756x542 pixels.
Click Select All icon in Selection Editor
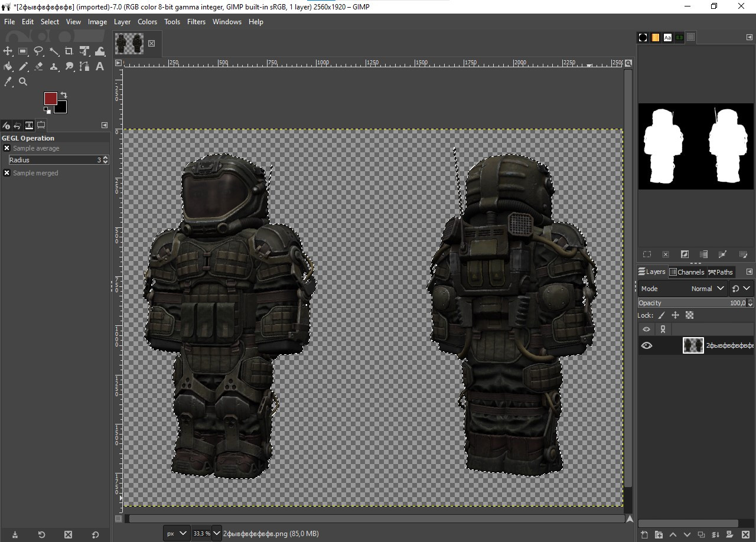pyautogui.click(x=647, y=254)
